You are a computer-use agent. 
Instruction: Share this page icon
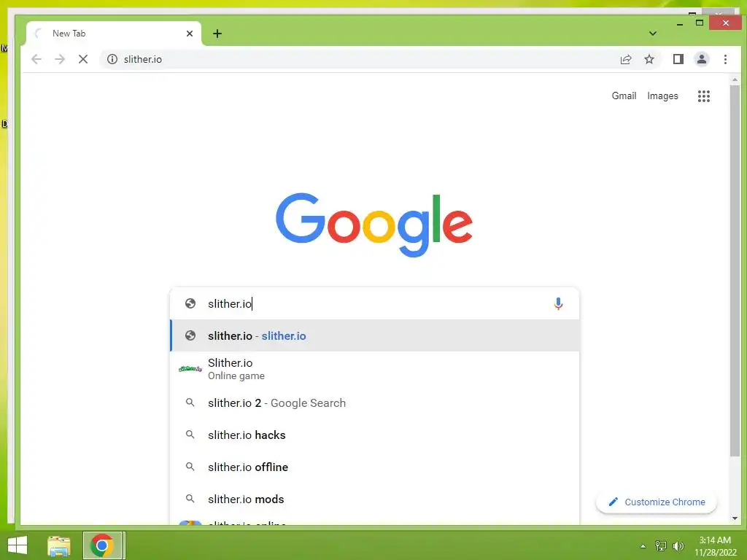click(625, 59)
